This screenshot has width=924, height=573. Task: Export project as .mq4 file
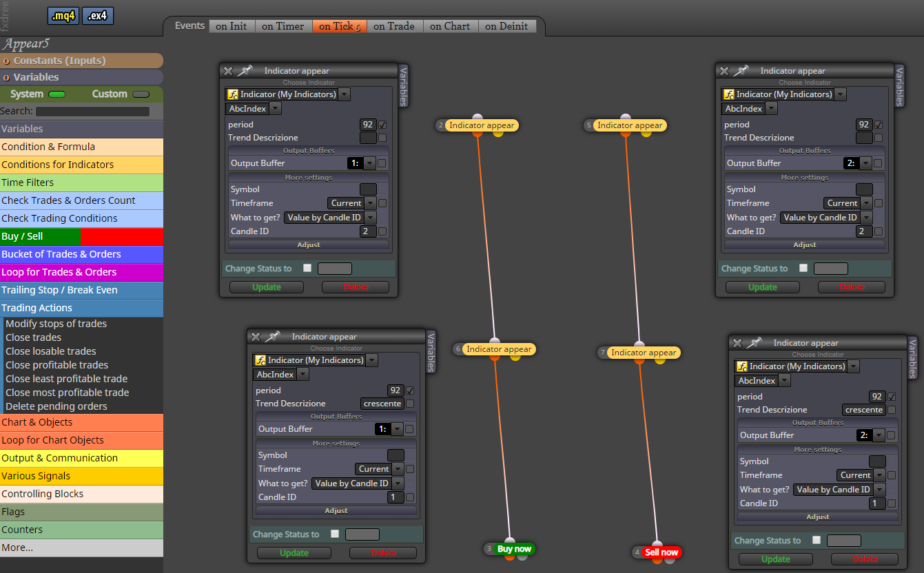pyautogui.click(x=63, y=16)
